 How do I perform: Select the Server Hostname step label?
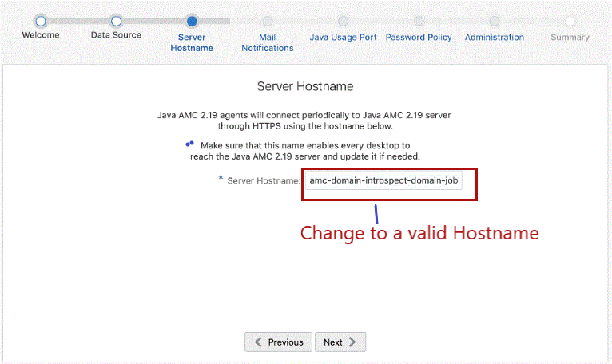coord(192,42)
